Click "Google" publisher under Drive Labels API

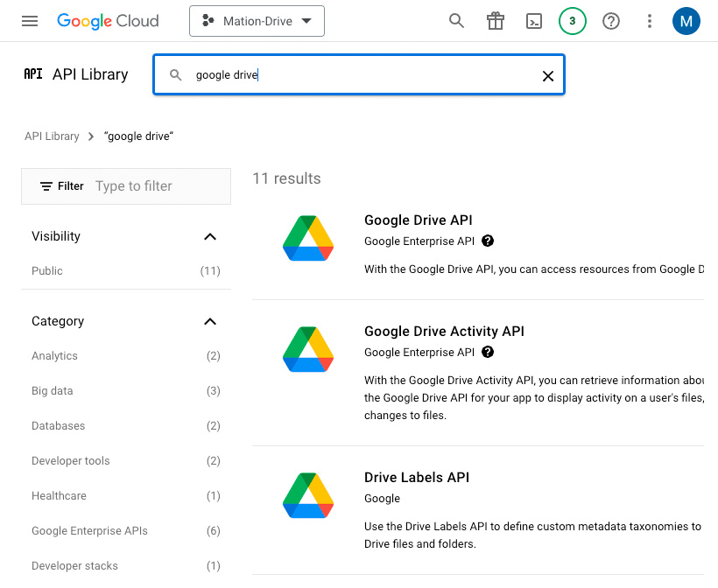point(382,499)
